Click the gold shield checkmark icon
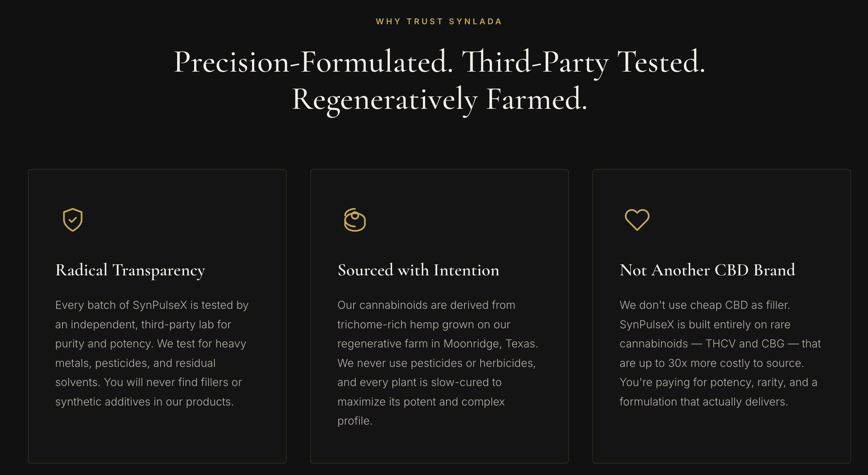Image resolution: width=868 pixels, height=475 pixels. point(72,220)
